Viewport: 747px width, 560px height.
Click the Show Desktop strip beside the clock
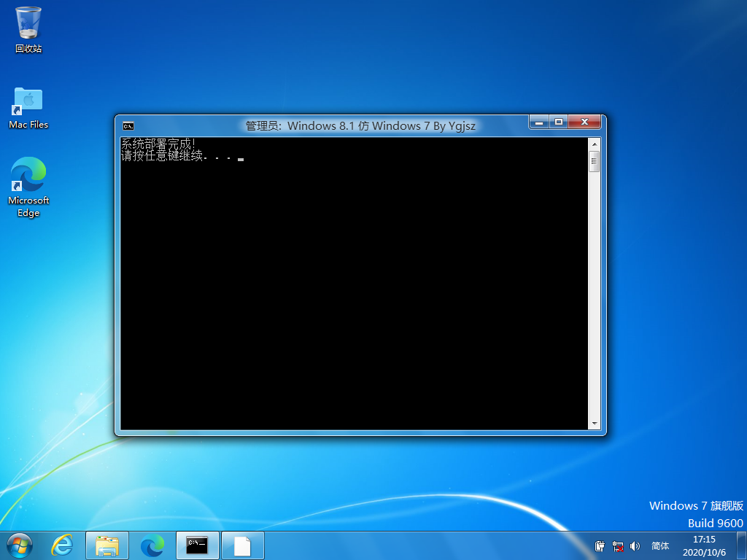[742, 545]
